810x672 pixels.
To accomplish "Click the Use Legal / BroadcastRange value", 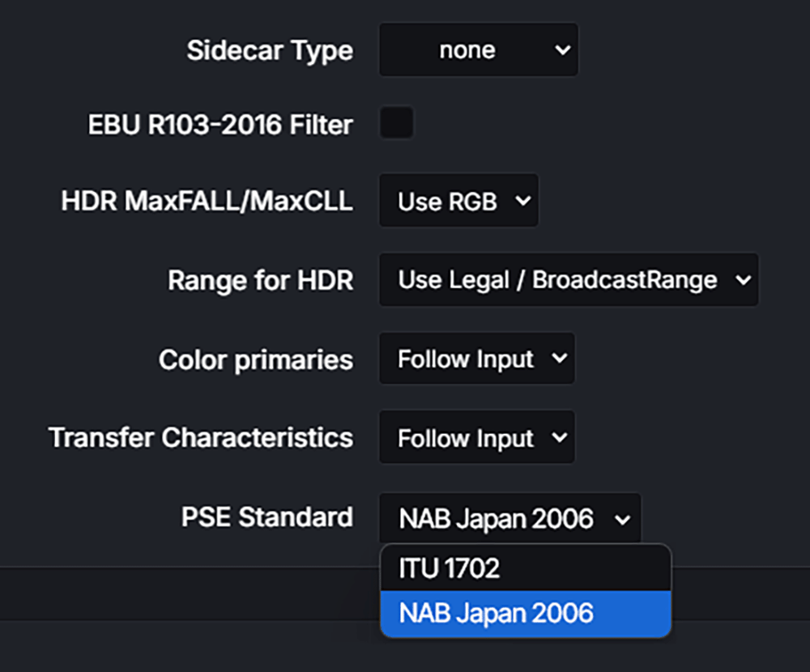I will tap(556, 279).
